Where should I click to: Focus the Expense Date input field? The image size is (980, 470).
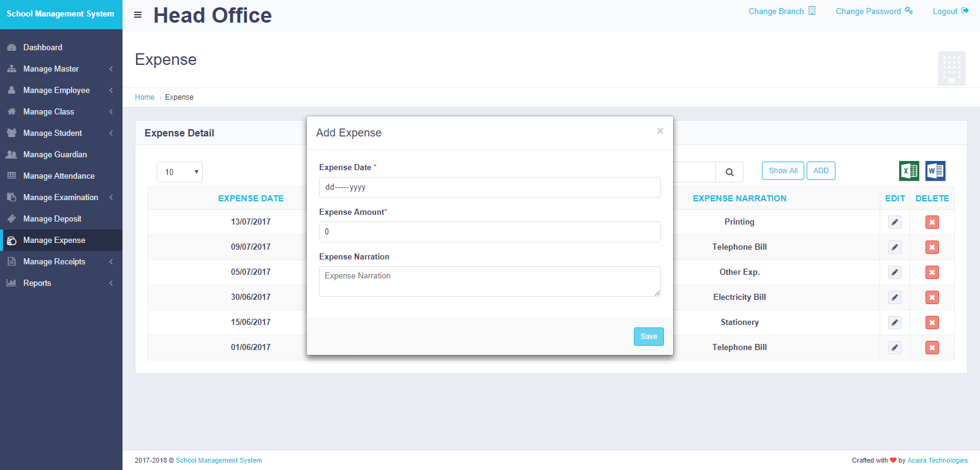pos(489,187)
